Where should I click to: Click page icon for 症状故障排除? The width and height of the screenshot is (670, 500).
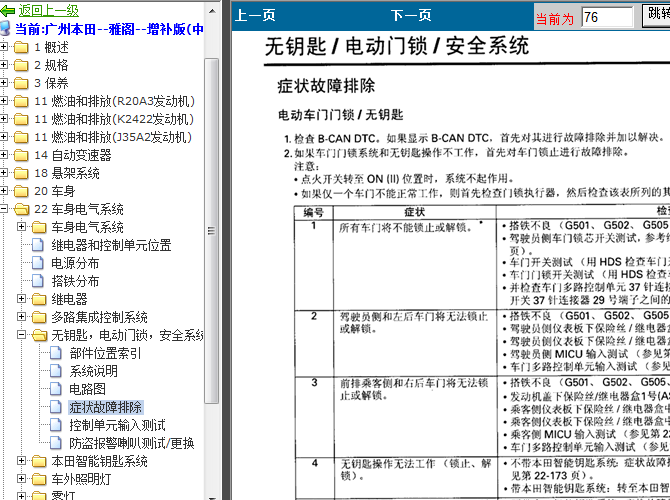click(x=56, y=407)
